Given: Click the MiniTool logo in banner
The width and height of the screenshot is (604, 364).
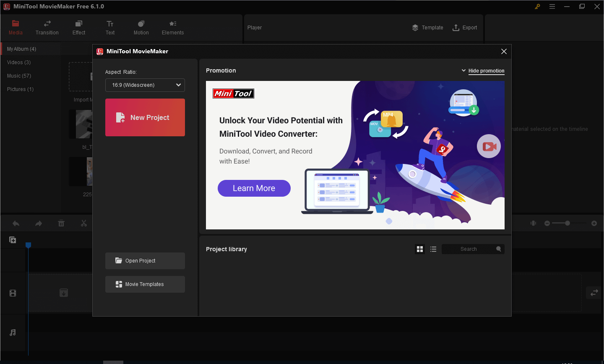Looking at the screenshot, I should click(234, 94).
